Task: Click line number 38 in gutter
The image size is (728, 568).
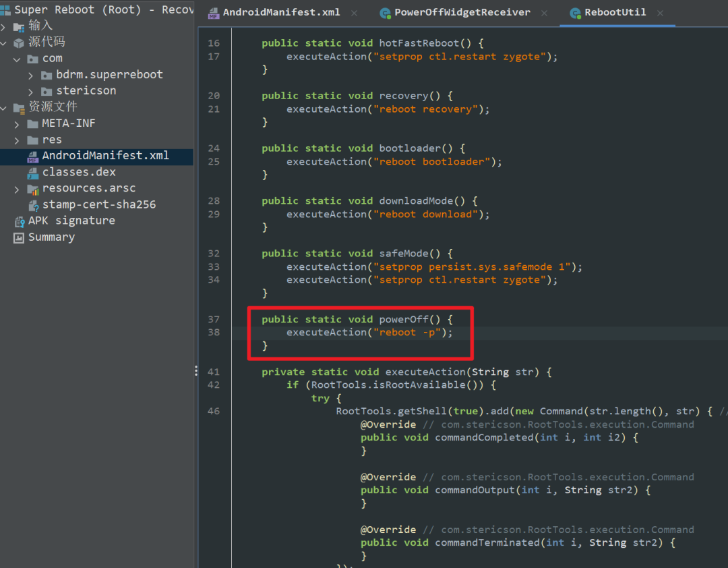Action: 214,333
